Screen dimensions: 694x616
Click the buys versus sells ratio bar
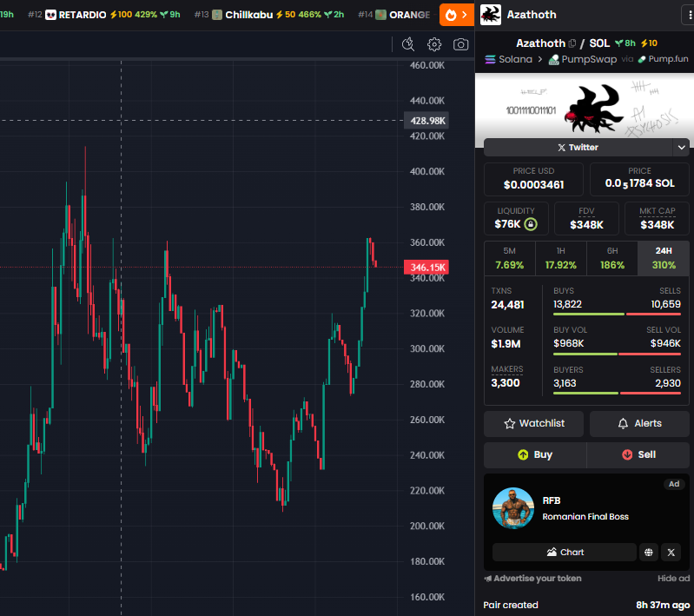617,315
